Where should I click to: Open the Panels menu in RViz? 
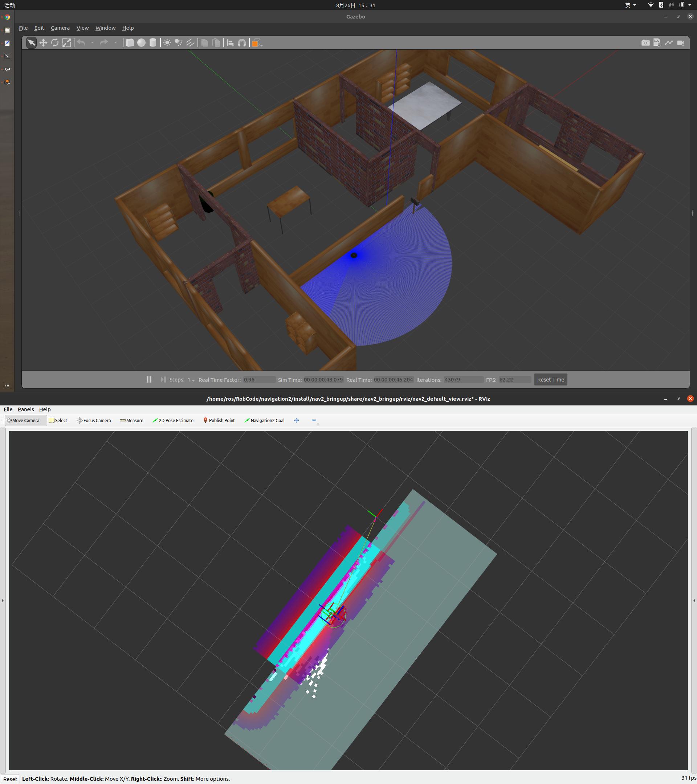(26, 409)
